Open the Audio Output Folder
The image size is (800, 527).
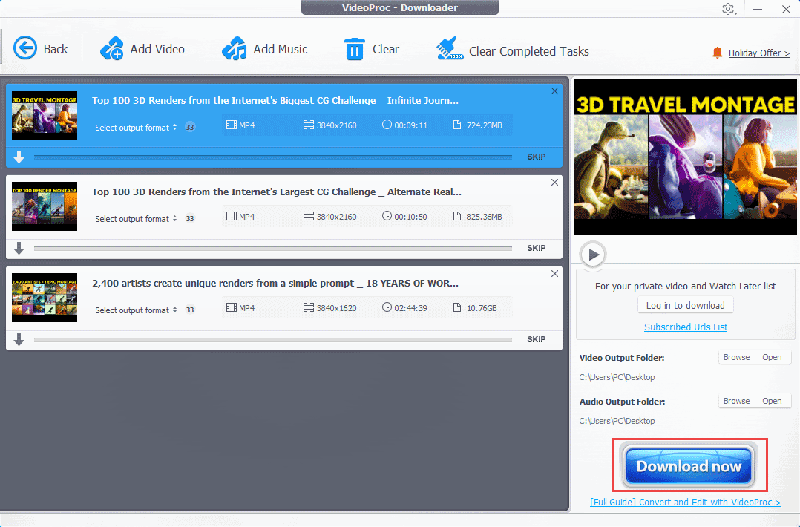click(x=771, y=401)
